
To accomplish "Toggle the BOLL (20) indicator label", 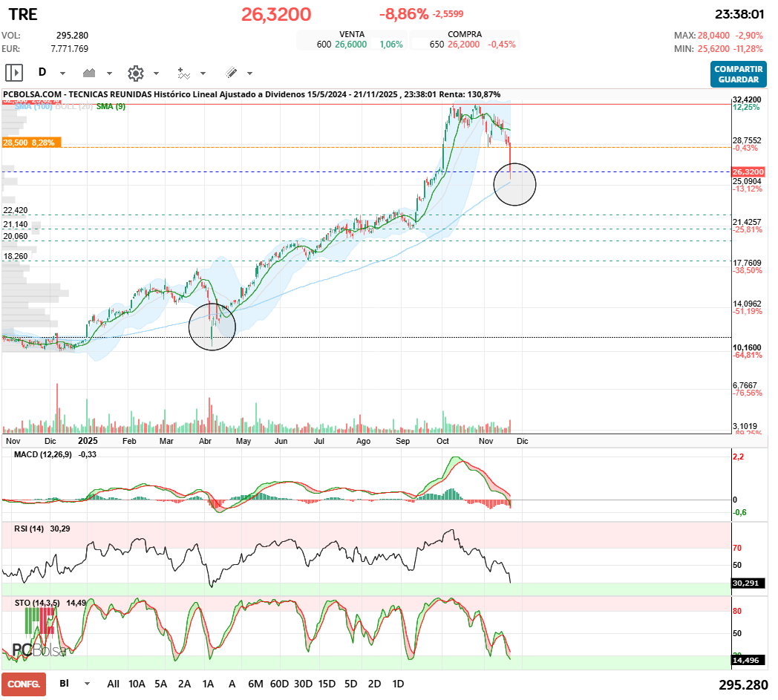I will pos(74,106).
